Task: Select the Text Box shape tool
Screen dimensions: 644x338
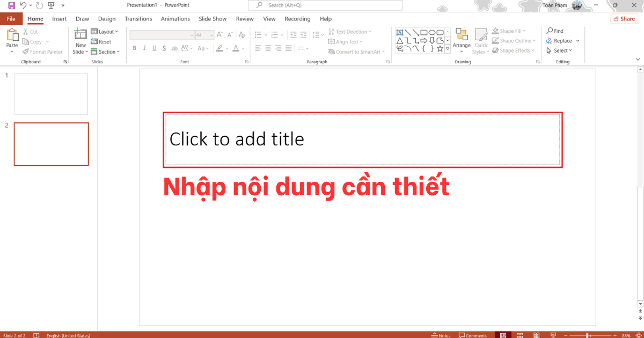Action: point(399,33)
